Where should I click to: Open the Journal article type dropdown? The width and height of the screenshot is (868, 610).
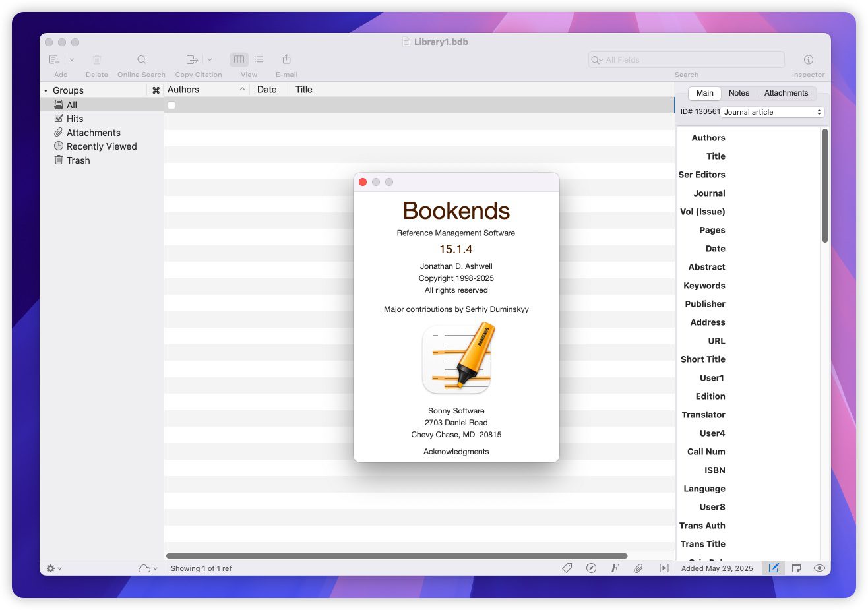pos(772,112)
